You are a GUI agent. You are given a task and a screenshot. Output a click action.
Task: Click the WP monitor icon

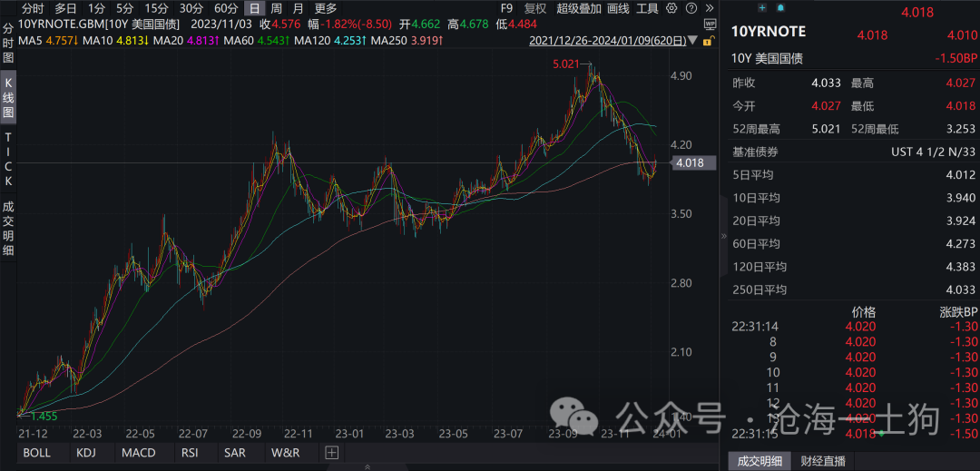[x=710, y=25]
